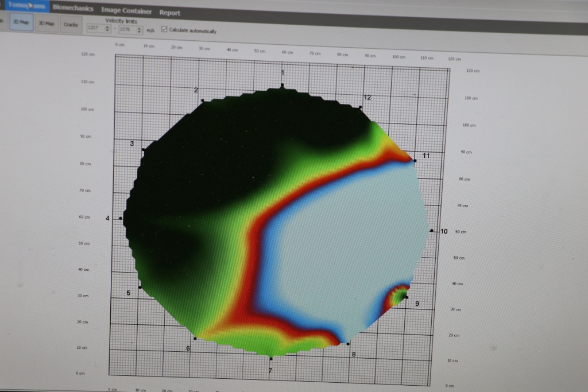Uncheck the Calculate automatically checkbox

pos(165,30)
